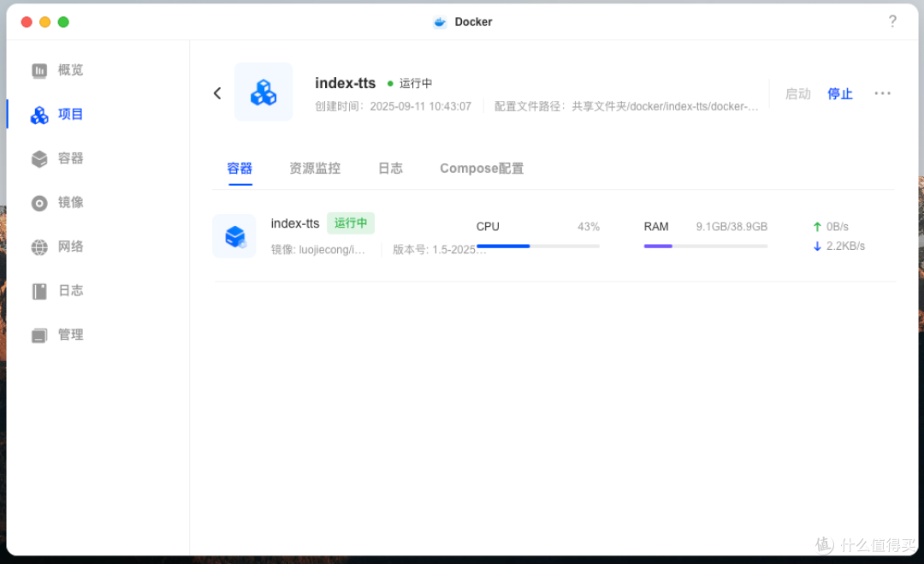The width and height of the screenshot is (924, 564).
Task: Click the Docker whale icon in titlebar
Action: point(441,21)
